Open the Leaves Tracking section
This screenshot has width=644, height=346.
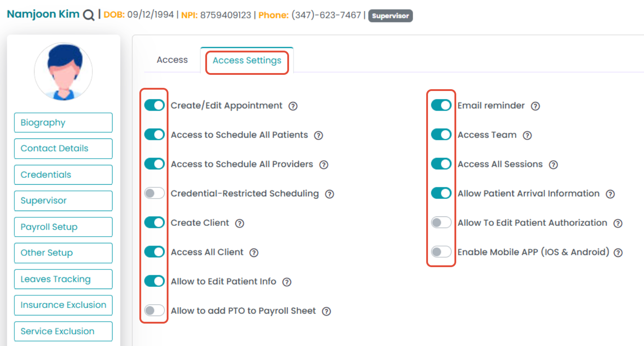point(63,279)
